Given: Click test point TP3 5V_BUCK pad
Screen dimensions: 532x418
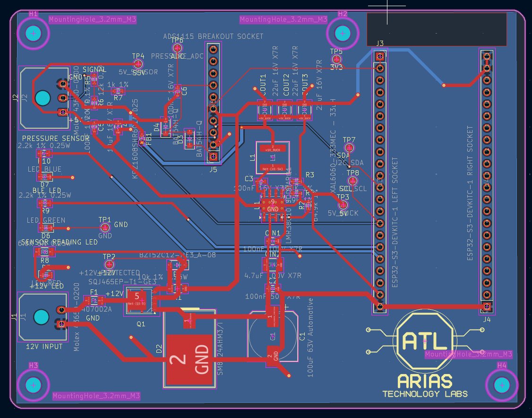Looking at the screenshot, I should pos(343,205).
